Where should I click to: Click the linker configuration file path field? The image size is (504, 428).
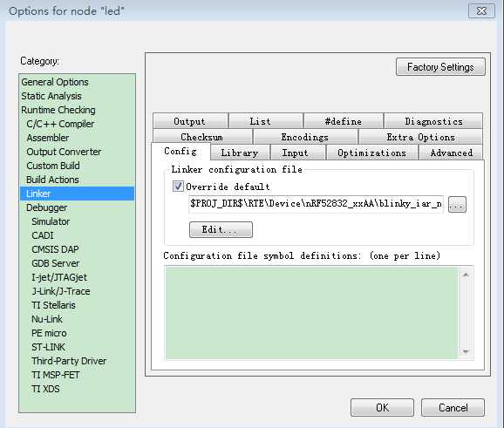316,204
